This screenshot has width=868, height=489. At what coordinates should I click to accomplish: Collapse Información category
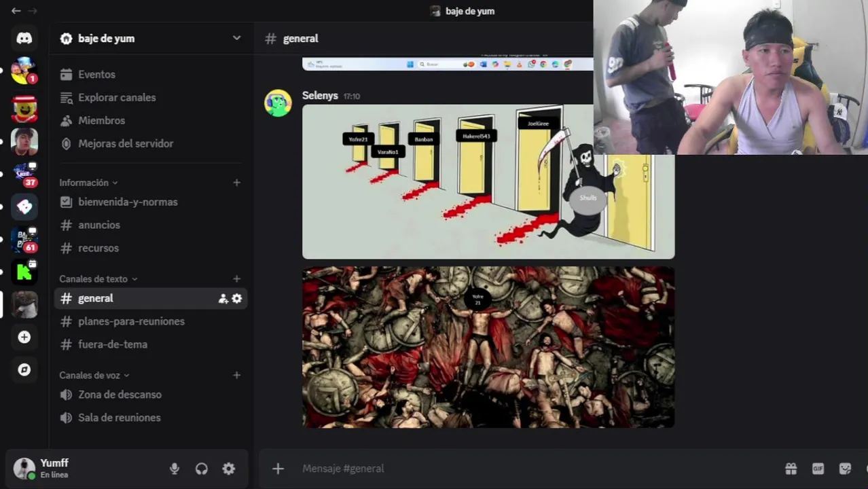(88, 183)
